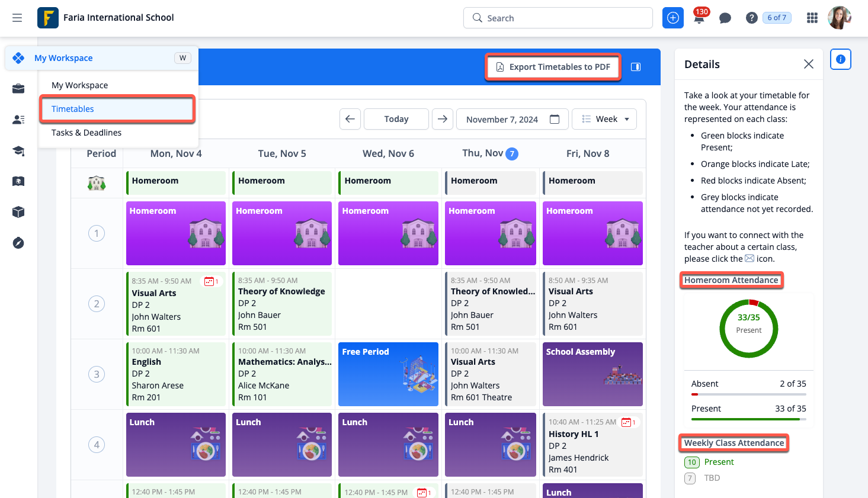Open the hamburger navigation menu
The image size is (868, 498).
pos(17,18)
